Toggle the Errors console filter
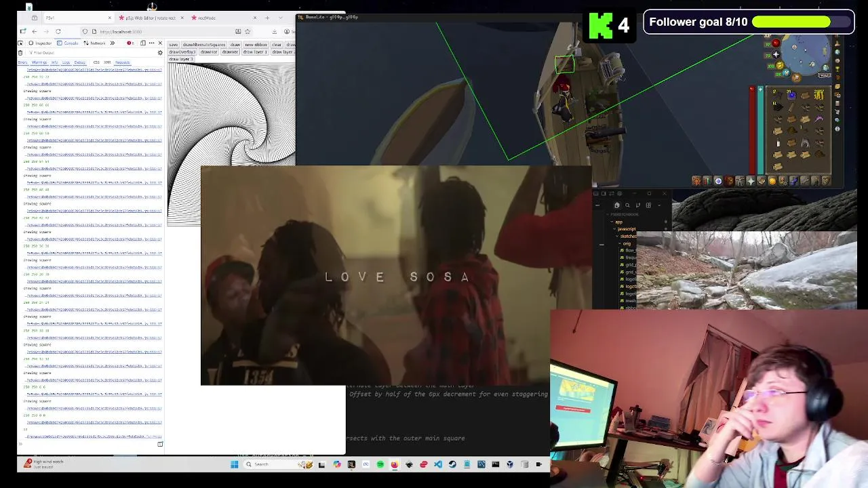This screenshot has width=868, height=488. click(22, 62)
